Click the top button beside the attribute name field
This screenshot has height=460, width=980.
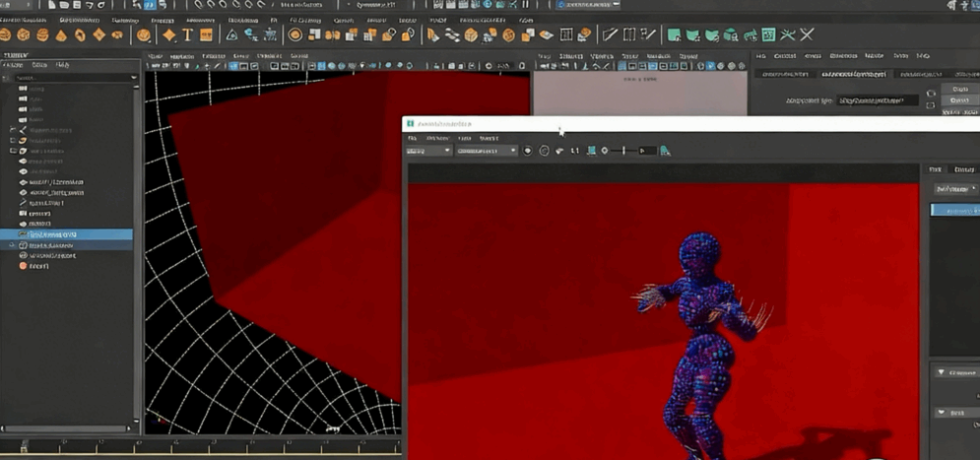tap(958, 89)
